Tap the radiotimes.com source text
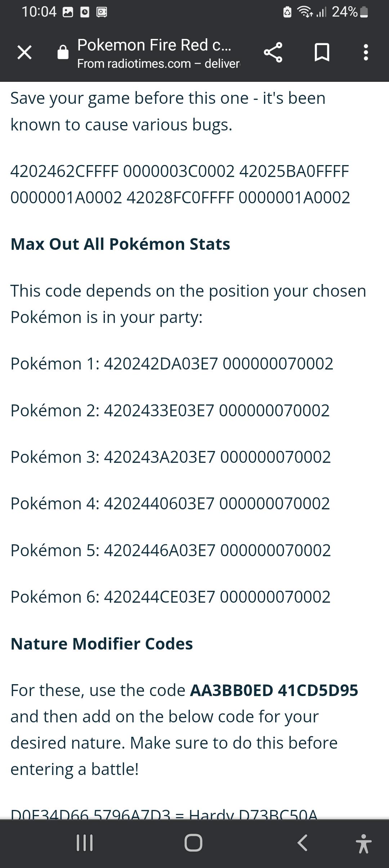 (x=158, y=64)
